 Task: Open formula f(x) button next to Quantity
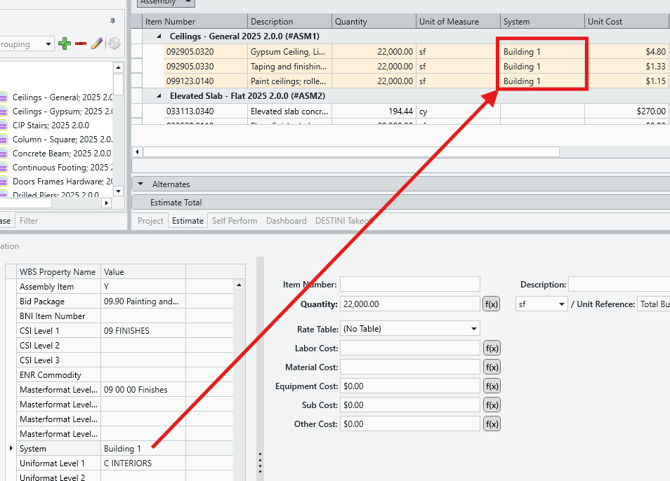[x=491, y=304]
